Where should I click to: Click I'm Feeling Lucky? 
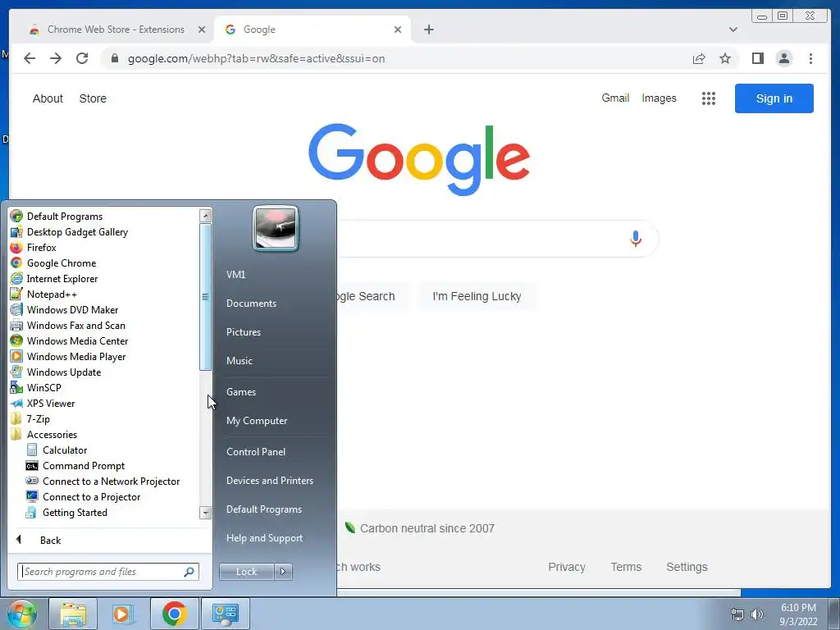(477, 296)
